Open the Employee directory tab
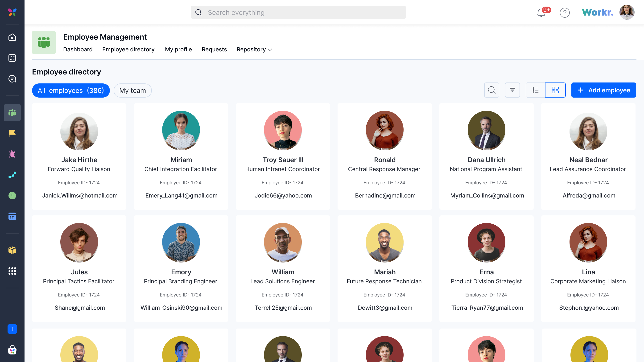 pyautogui.click(x=128, y=49)
